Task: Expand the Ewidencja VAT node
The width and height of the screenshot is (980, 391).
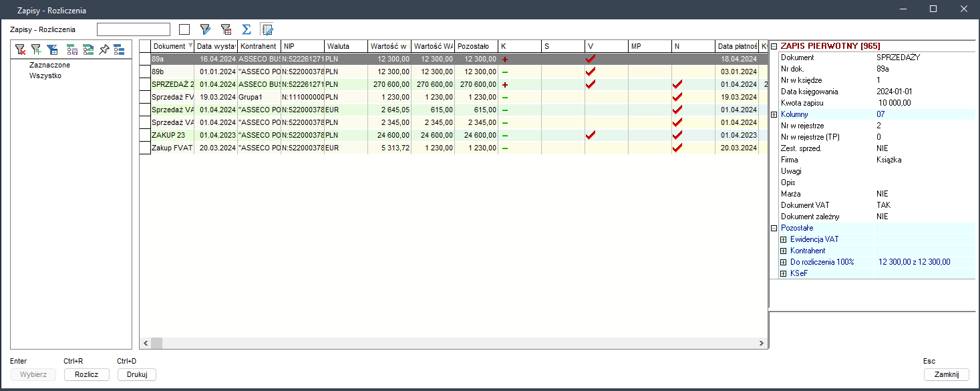Action: [784, 239]
